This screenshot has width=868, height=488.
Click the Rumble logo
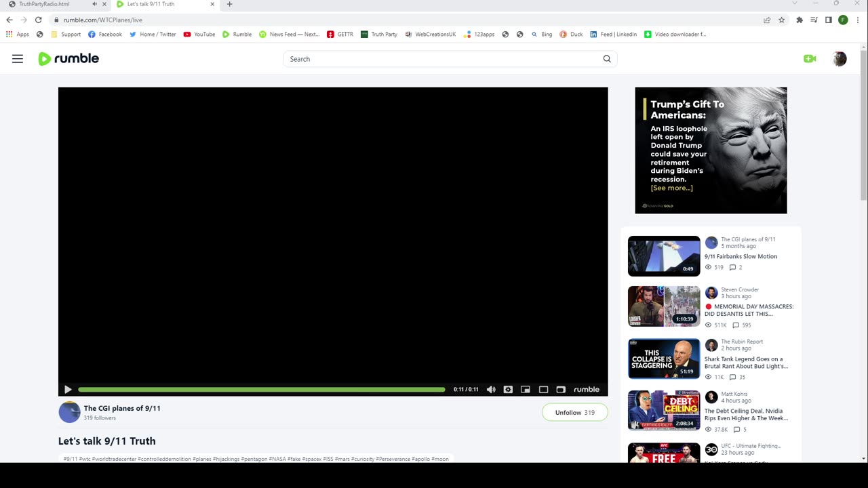click(68, 59)
